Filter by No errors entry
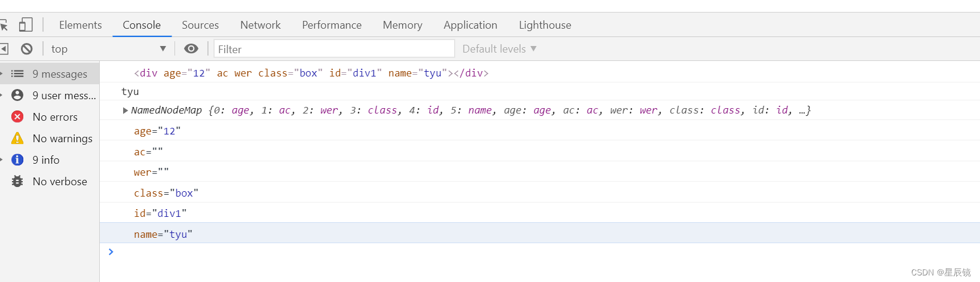980x282 pixels. pos(54,117)
